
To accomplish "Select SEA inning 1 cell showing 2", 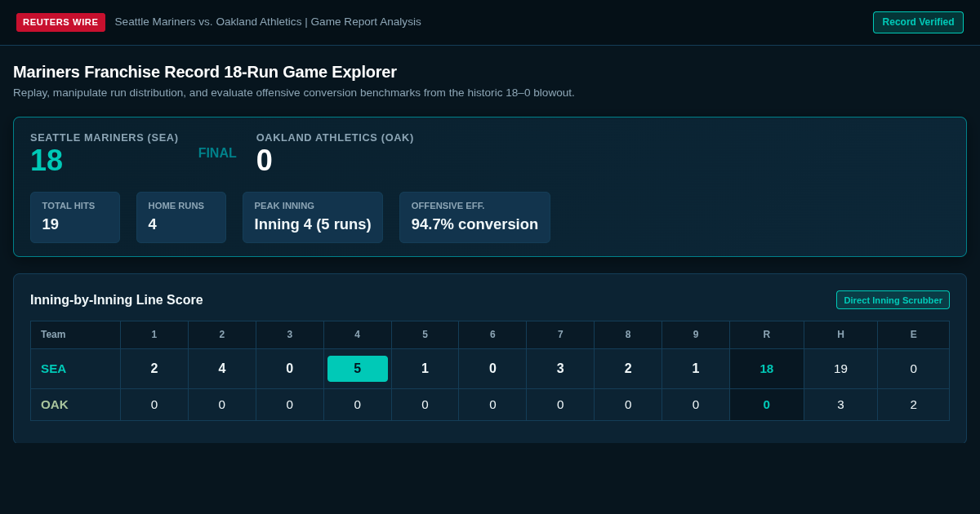I will (154, 369).
